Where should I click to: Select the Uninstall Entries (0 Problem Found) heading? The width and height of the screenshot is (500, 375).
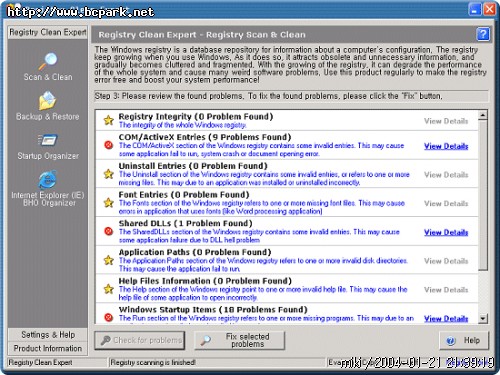[193, 166]
